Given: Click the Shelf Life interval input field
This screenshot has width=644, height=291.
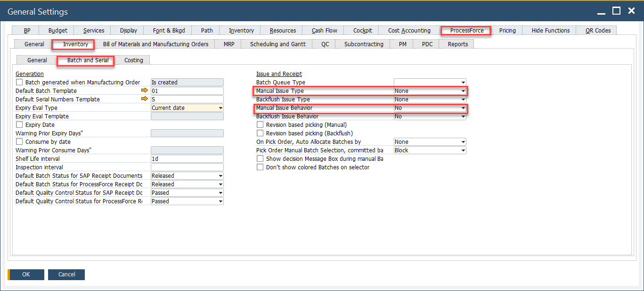Looking at the screenshot, I should (x=187, y=158).
